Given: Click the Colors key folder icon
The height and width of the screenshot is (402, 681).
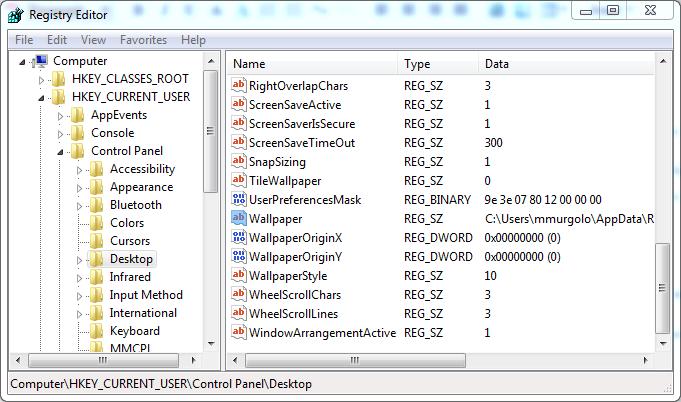Looking at the screenshot, I should click(x=96, y=223).
